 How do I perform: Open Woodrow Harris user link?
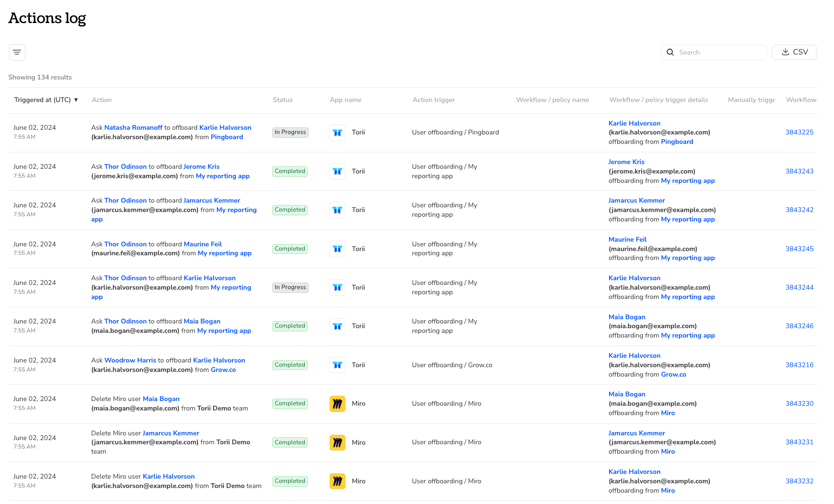coord(130,360)
